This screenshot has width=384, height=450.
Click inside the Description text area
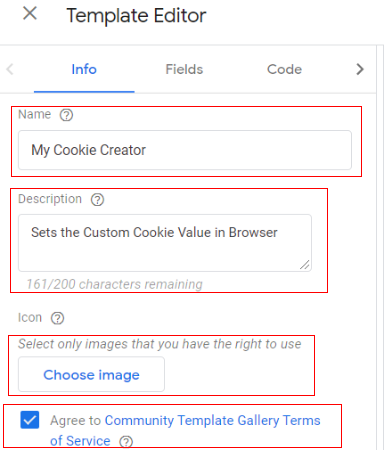click(x=165, y=243)
